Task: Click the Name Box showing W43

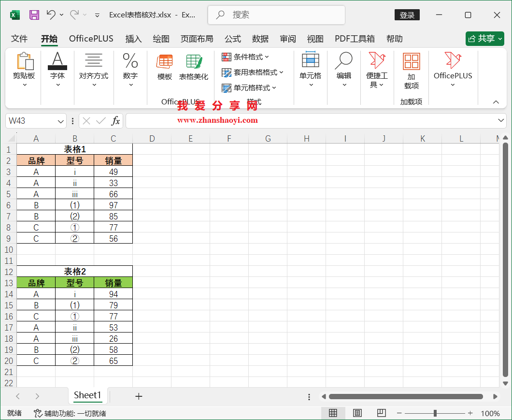Action: pyautogui.click(x=31, y=121)
